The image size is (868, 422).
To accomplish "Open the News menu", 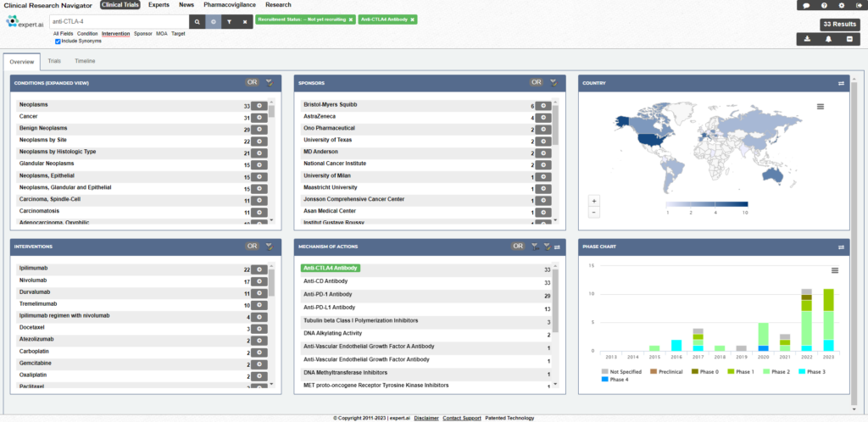I will coord(186,5).
